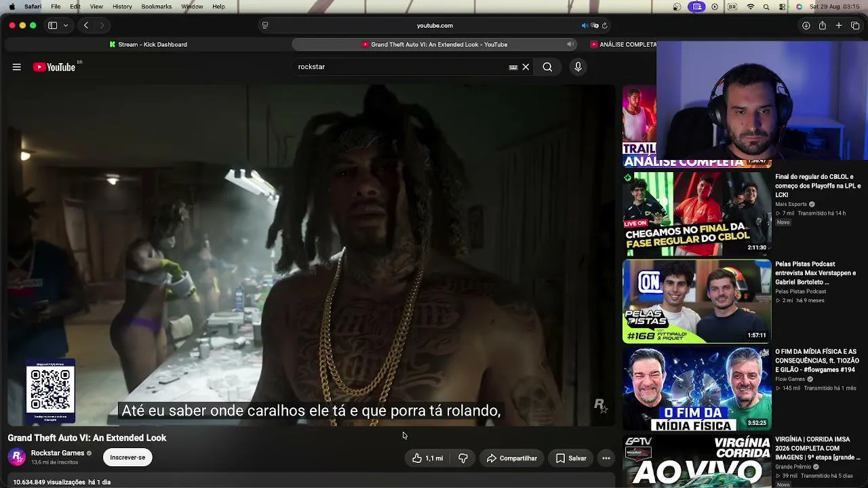Go to the YouTube home logo

(x=54, y=67)
